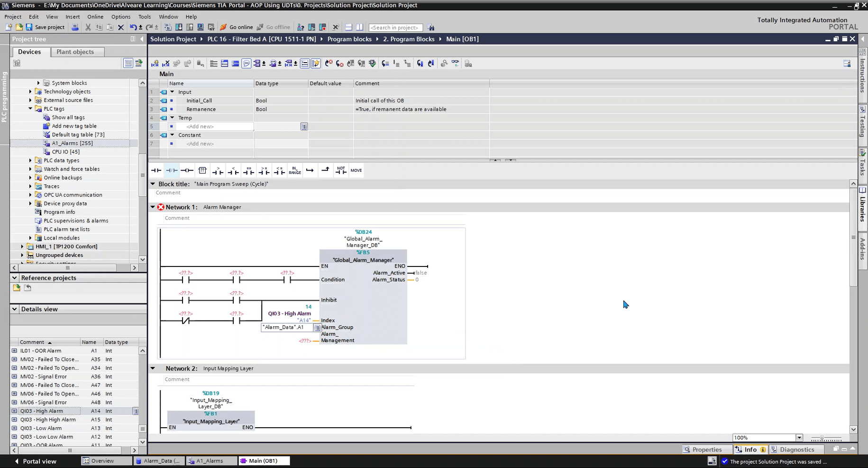Add an IN_RANGE comparison instruction
This screenshot has height=468, width=868.
coord(294,170)
